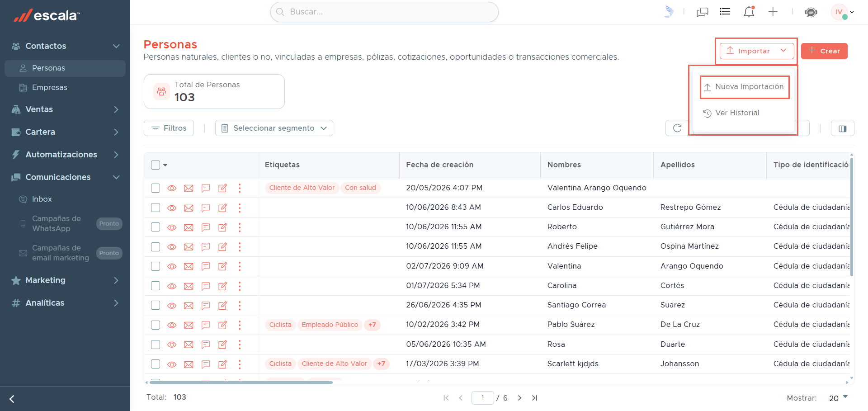Send email to Carlos Eduardo row
This screenshot has height=411, width=868.
point(189,208)
